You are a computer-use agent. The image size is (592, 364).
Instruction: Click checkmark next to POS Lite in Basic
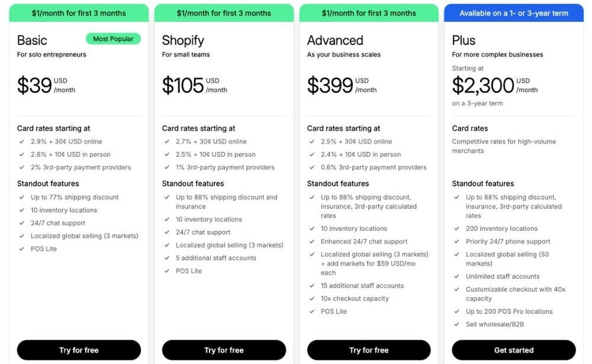tap(21, 249)
